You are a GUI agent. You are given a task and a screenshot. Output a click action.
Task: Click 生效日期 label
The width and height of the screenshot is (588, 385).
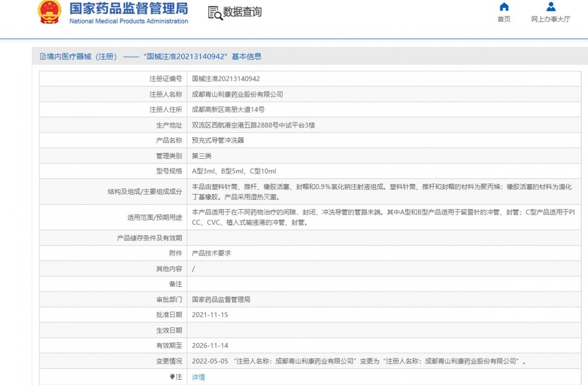[169, 330]
